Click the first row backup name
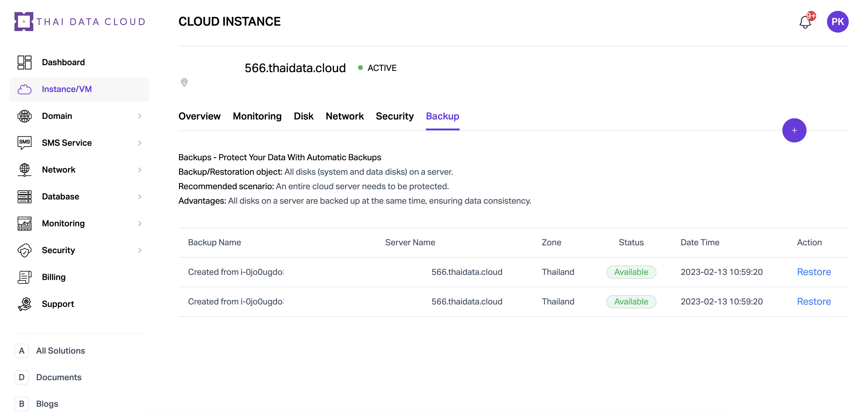868x417 pixels. [236, 272]
